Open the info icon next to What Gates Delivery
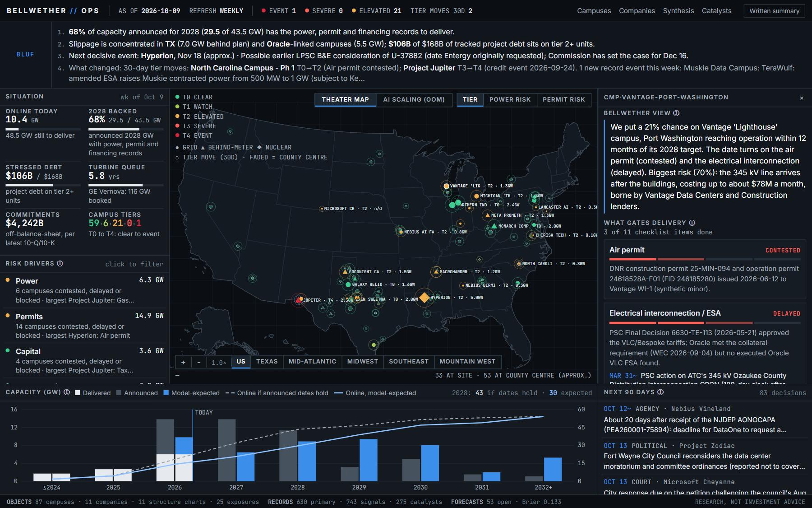The height and width of the screenshot is (508, 812). (x=692, y=223)
